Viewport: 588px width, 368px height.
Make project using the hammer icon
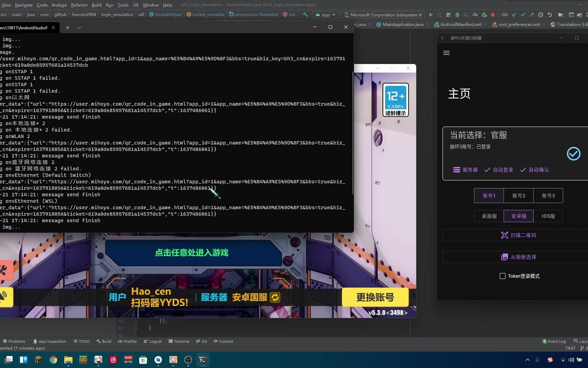click(305, 15)
